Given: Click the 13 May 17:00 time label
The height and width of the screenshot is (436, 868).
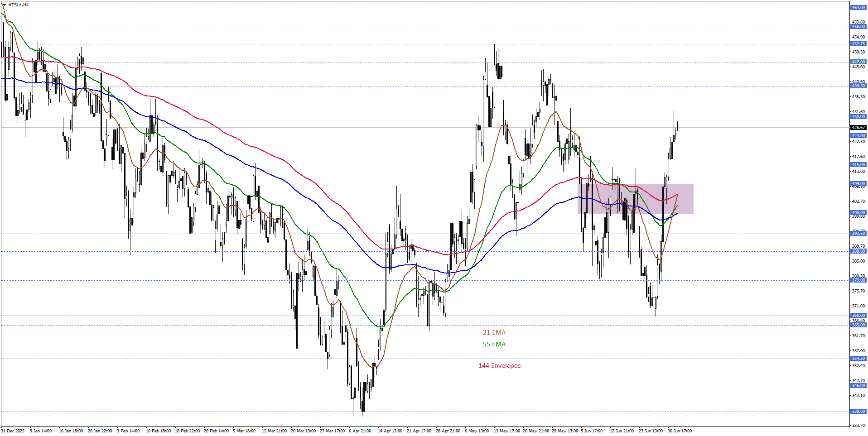Looking at the screenshot, I should [507, 431].
